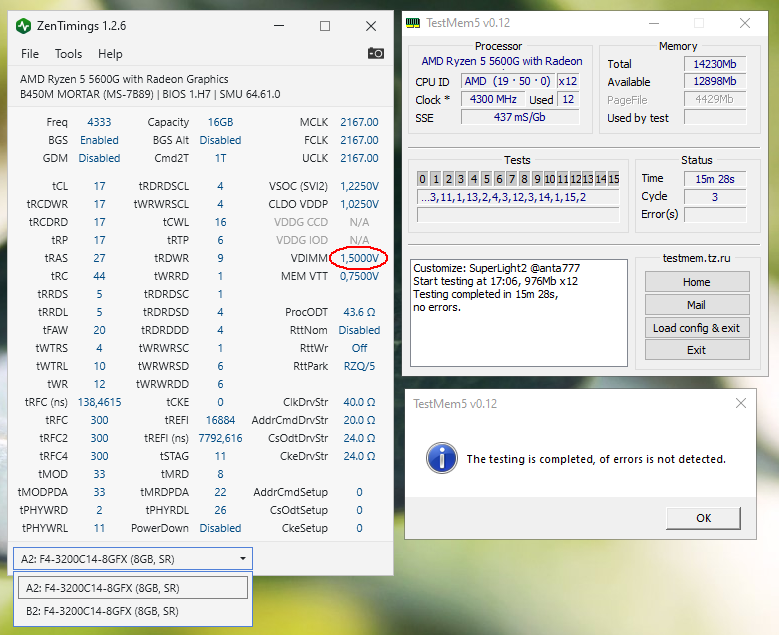Click the ProcODT 43.6 Ω value
Viewport: 779px width, 635px height.
359,312
